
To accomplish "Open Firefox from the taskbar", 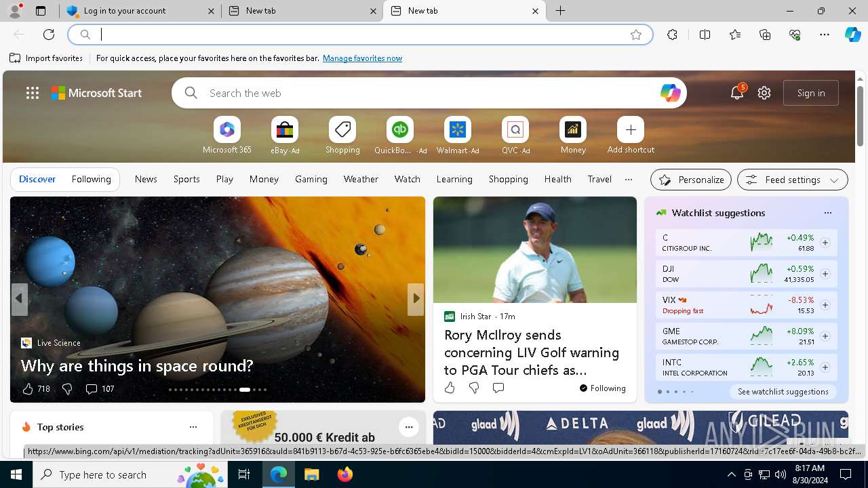I will tap(345, 474).
